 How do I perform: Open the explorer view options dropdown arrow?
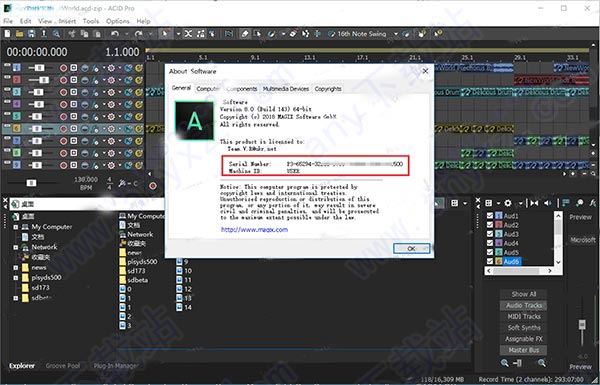pos(465,203)
